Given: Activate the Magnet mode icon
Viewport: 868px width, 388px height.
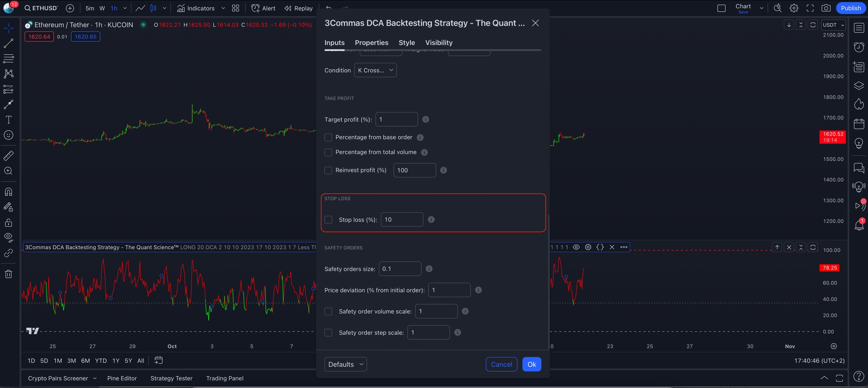Looking at the screenshot, I should point(8,192).
